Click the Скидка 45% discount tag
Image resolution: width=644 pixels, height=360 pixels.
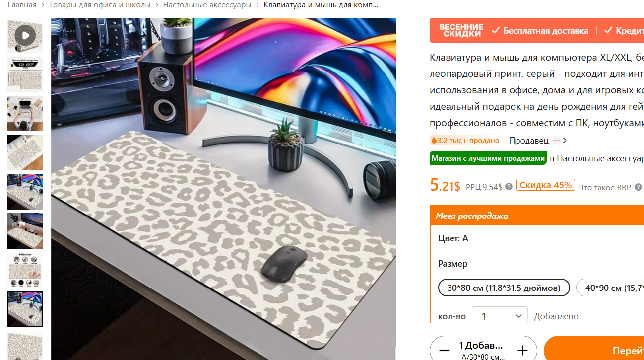point(546,185)
